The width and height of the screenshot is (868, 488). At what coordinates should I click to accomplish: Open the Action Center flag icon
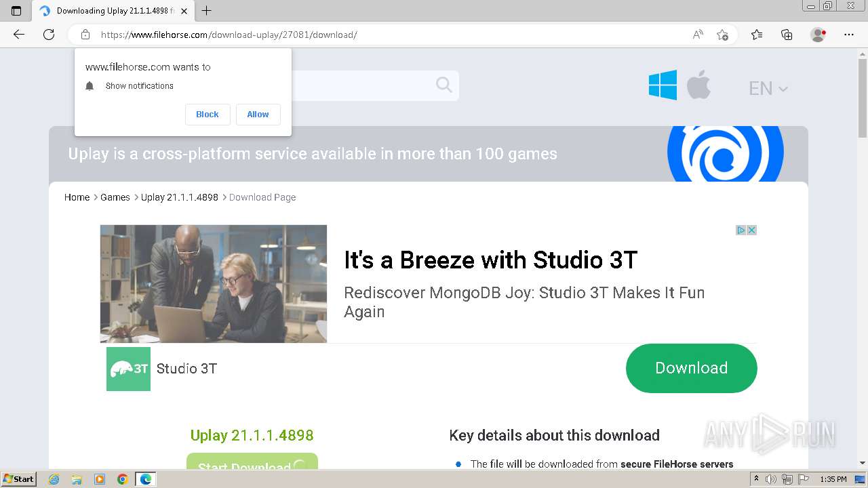(x=803, y=479)
